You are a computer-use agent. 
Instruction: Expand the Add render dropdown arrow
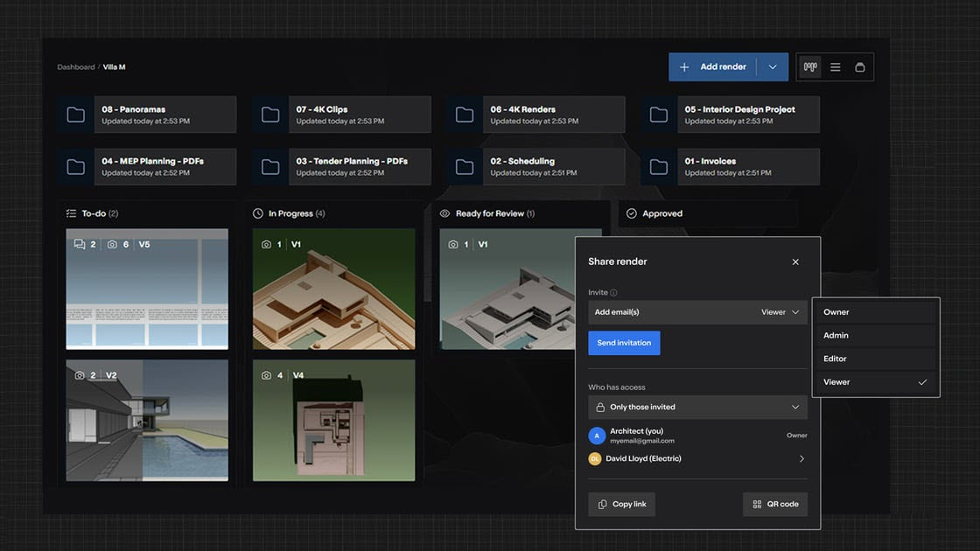pyautogui.click(x=773, y=67)
